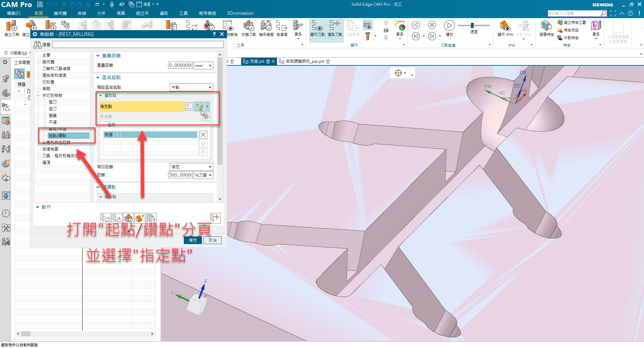Select 新建 row in the point list

pyautogui.click(x=150, y=135)
